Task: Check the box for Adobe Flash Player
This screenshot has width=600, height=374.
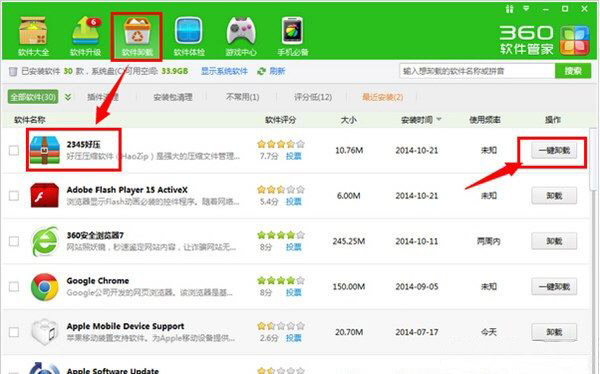Action: pyautogui.click(x=14, y=196)
